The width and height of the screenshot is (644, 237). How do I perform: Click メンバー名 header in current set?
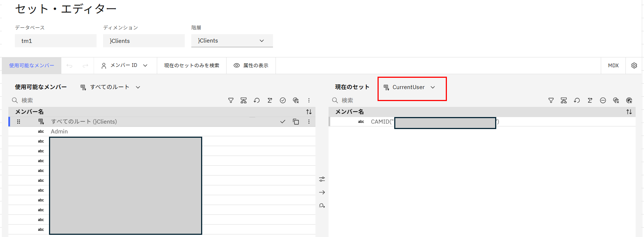[350, 112]
